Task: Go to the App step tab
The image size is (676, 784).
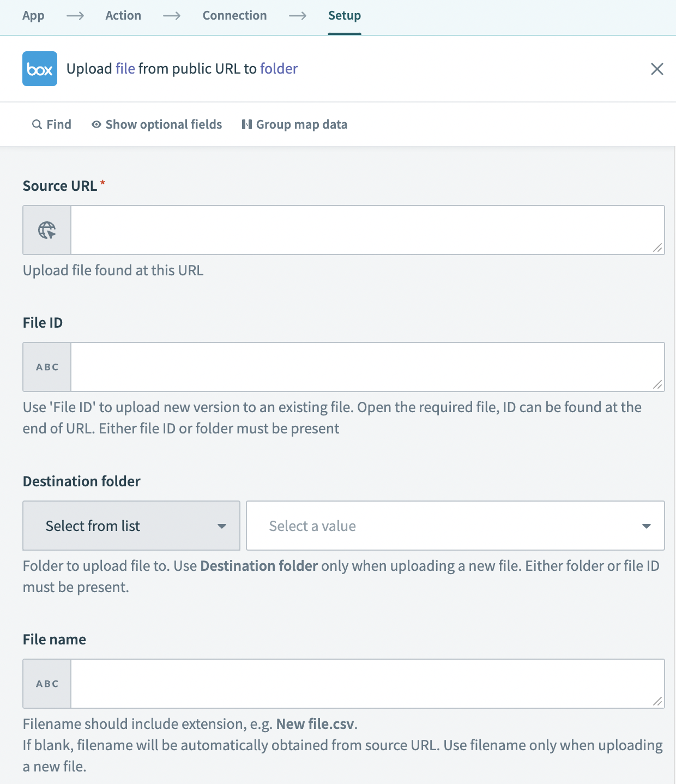Action: pos(33,16)
